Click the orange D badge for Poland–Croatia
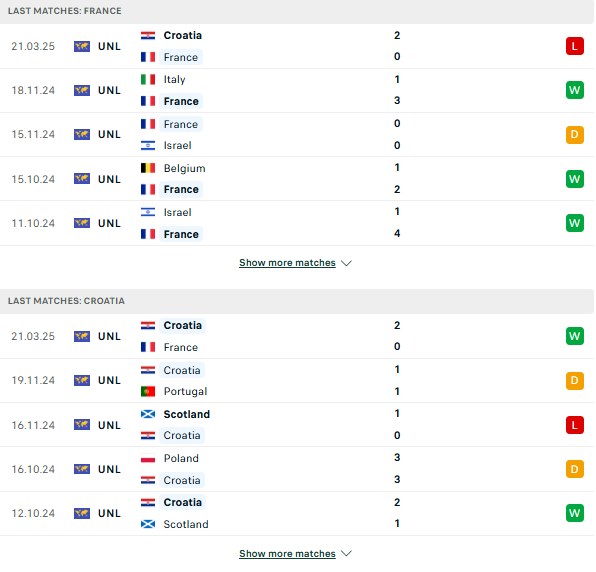 pos(574,469)
